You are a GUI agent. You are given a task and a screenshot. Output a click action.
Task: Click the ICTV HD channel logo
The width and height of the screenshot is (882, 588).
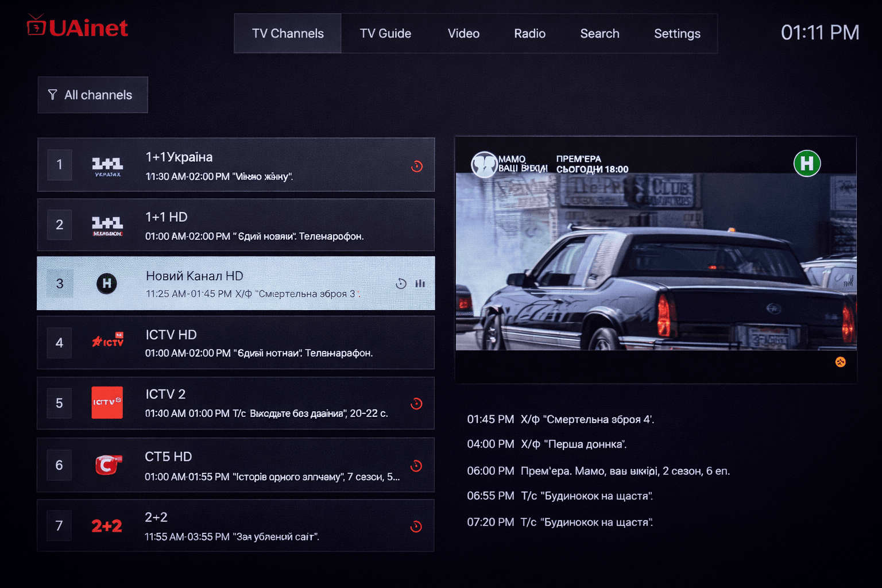tap(107, 342)
